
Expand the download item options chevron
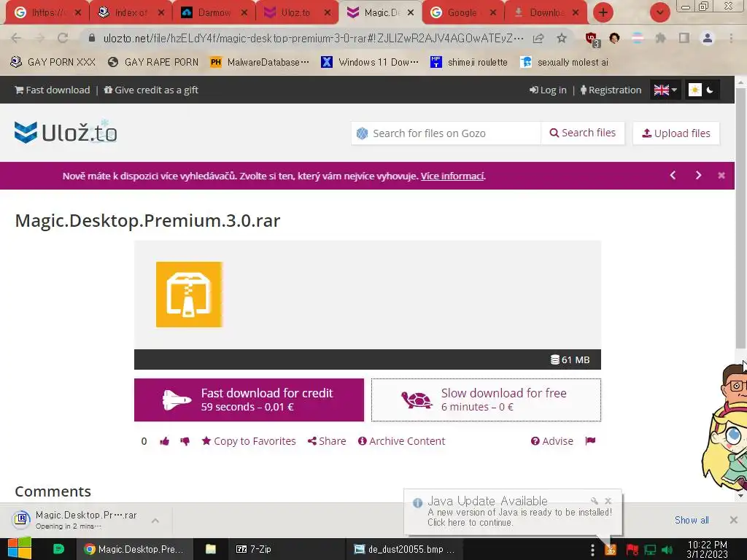click(155, 521)
